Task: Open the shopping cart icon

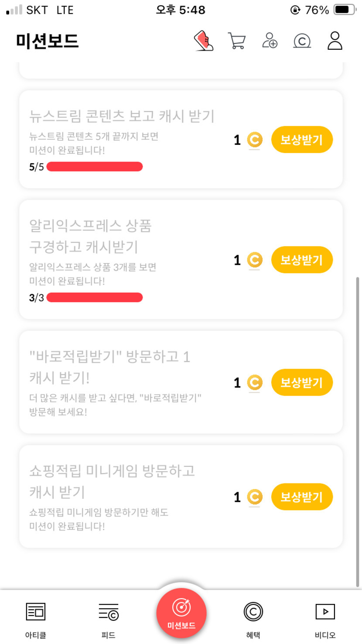Action: pyautogui.click(x=236, y=41)
